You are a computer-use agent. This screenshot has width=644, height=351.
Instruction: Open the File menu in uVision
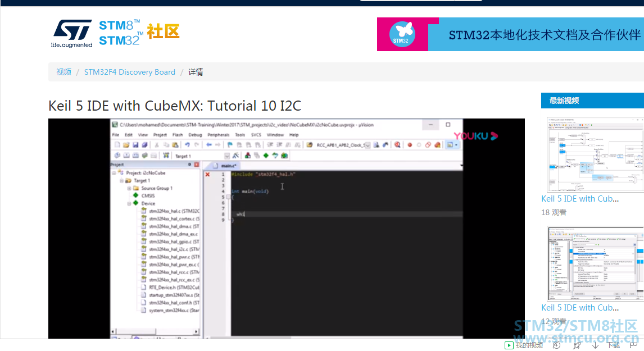pyautogui.click(x=116, y=135)
